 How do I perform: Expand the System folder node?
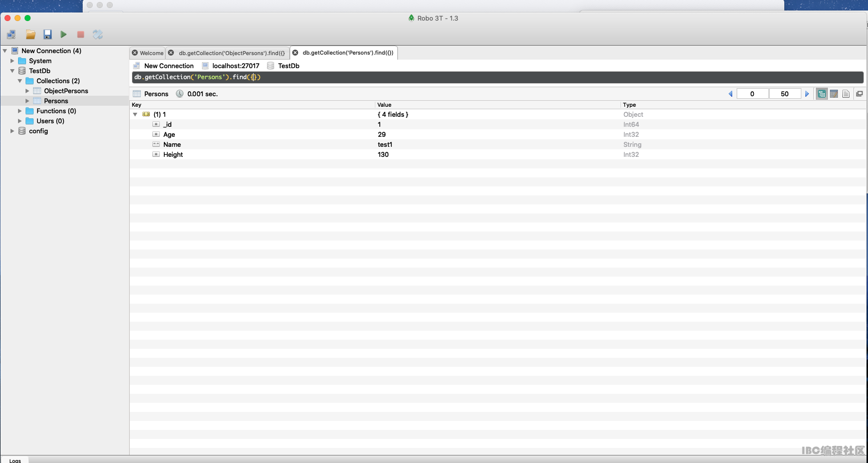click(x=13, y=61)
